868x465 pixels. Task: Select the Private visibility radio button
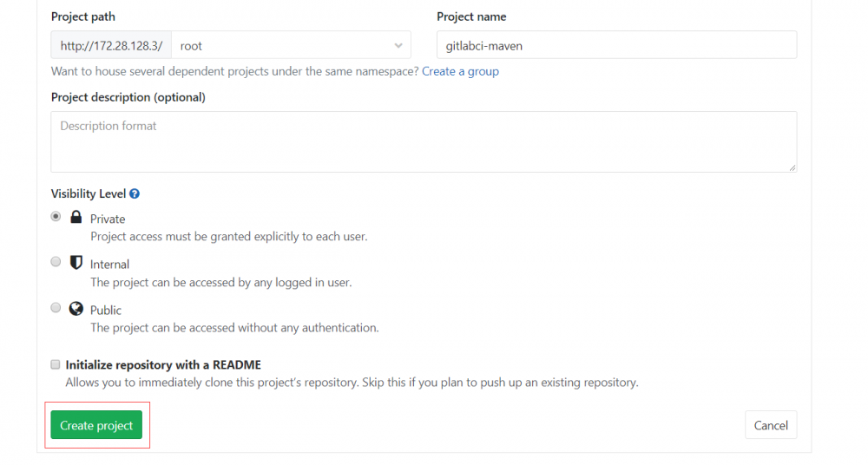click(56, 217)
